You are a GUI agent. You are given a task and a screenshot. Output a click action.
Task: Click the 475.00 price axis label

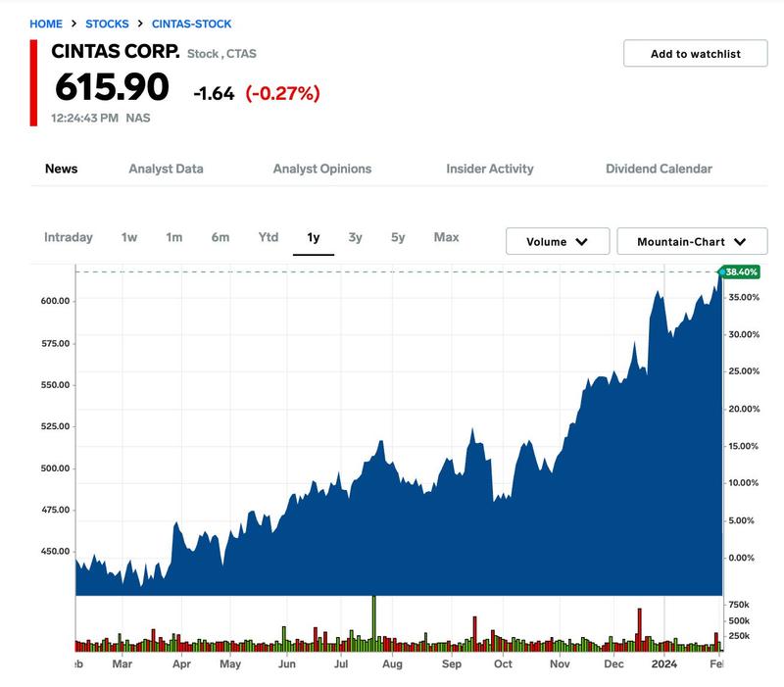pyautogui.click(x=55, y=510)
